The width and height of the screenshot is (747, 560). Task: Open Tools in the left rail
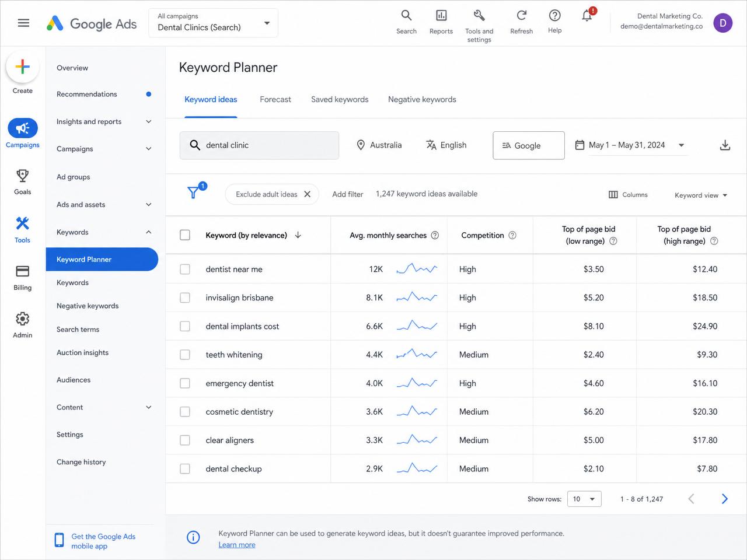pos(23,229)
